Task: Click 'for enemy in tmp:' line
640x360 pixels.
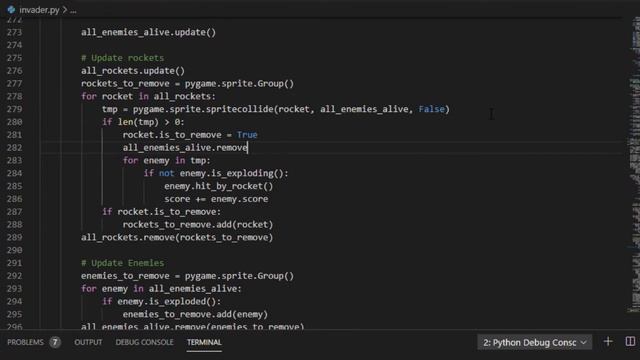Action: [167, 160]
